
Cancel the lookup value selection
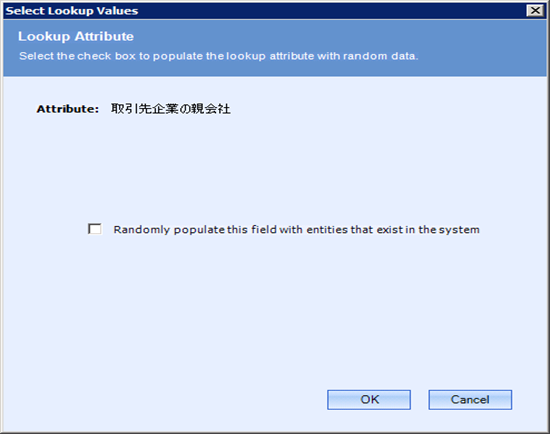point(470,400)
